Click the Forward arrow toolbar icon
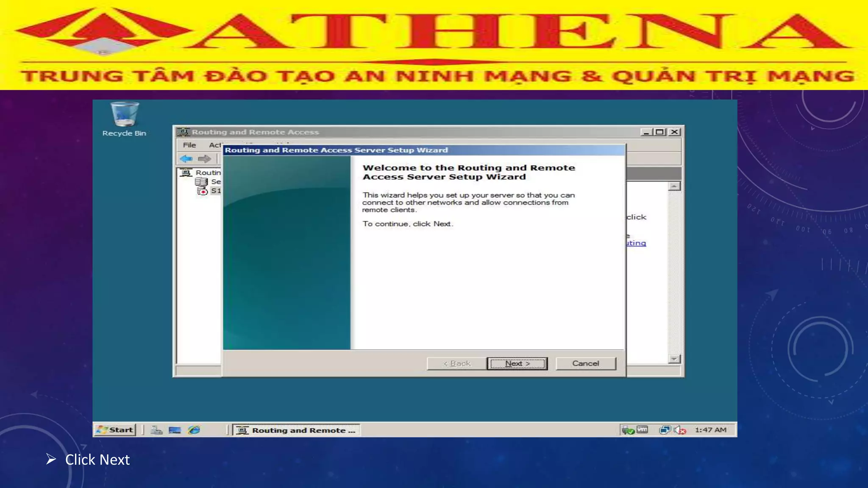This screenshot has height=488, width=868. tap(204, 159)
